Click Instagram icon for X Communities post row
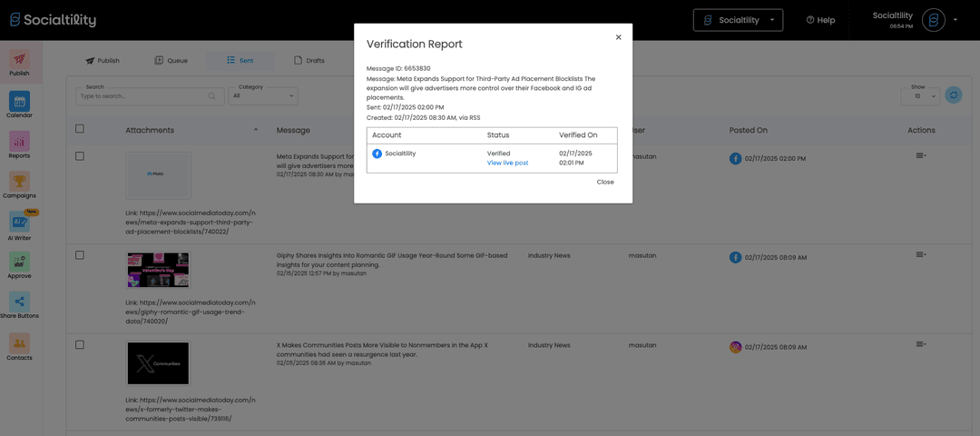980x436 pixels. click(x=736, y=347)
